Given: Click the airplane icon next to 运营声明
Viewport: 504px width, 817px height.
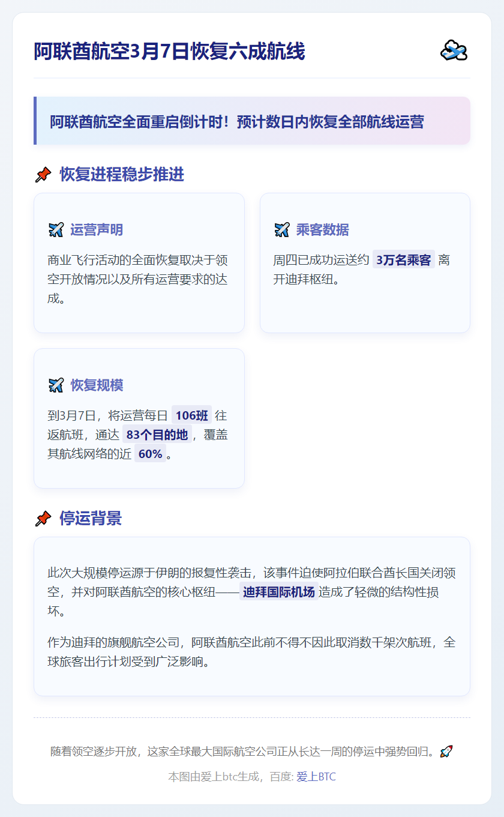Looking at the screenshot, I should (x=56, y=230).
